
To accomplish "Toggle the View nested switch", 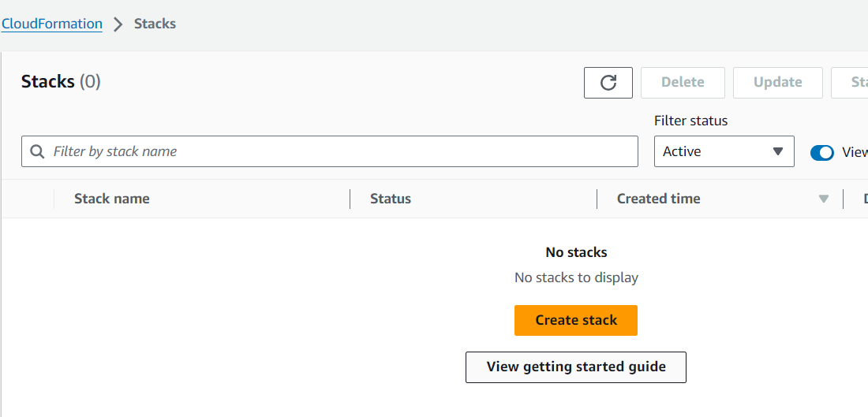I will pos(822,153).
